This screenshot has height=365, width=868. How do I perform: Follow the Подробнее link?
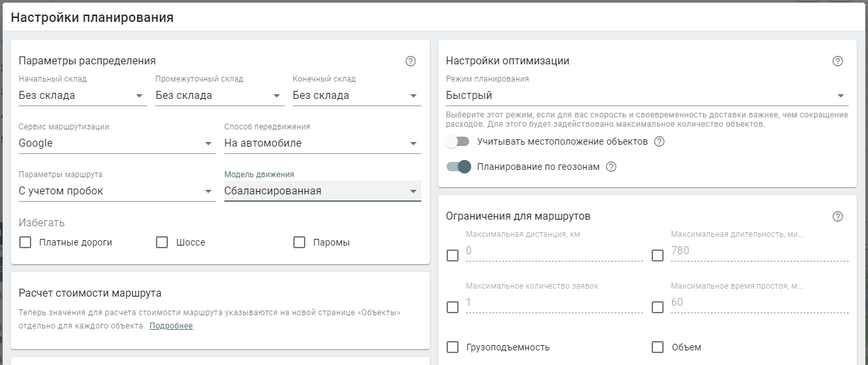171,326
